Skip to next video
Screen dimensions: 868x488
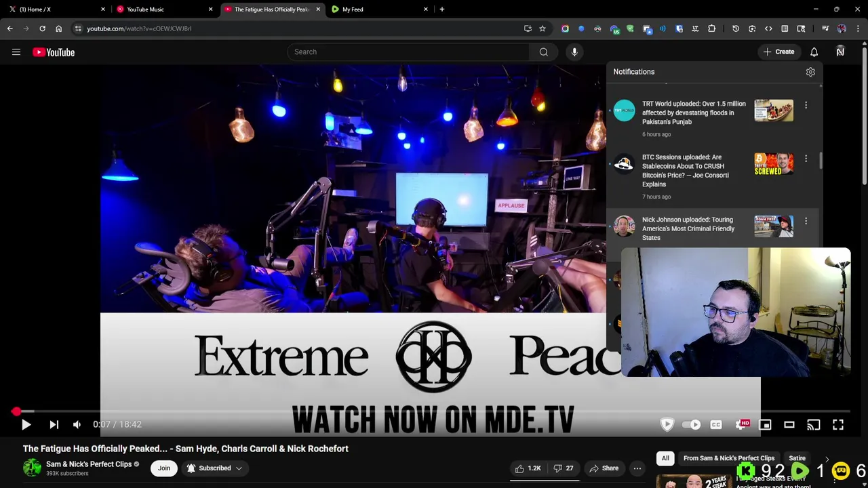pos(54,424)
